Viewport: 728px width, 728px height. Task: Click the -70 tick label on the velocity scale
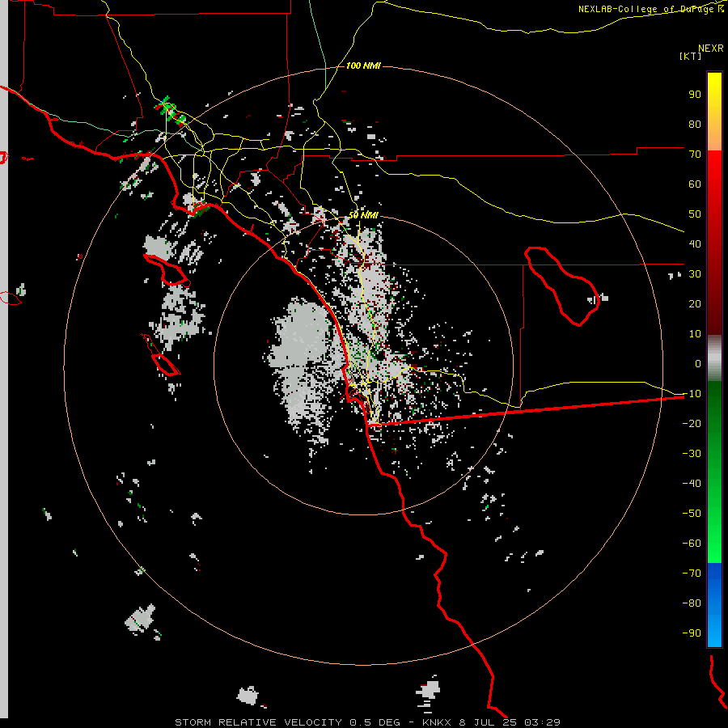[x=692, y=574]
